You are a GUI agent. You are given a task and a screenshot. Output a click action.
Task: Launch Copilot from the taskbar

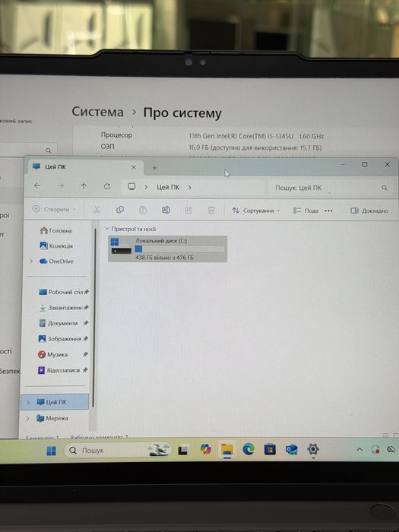pos(206,450)
